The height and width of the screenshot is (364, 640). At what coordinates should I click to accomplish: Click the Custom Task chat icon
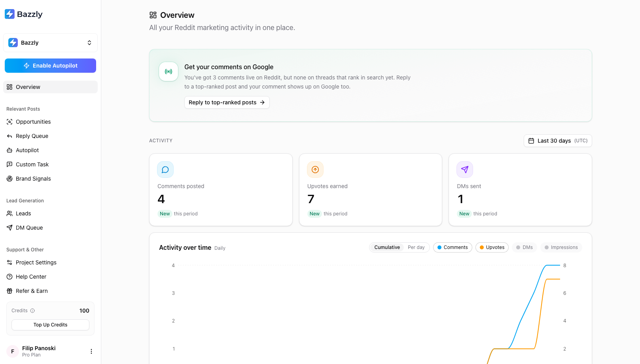[9, 164]
